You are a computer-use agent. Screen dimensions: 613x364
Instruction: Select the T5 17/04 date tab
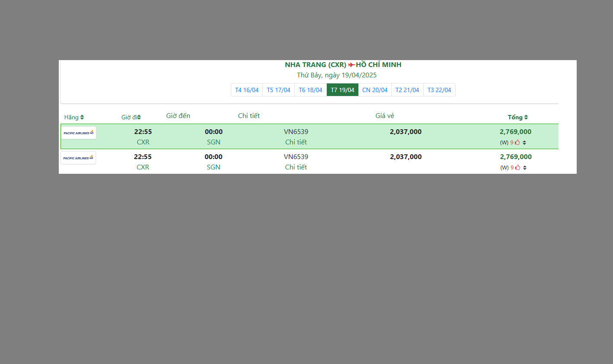pos(278,90)
